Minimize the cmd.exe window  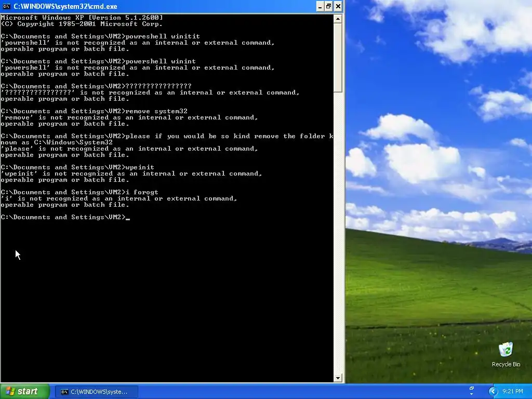pyautogui.click(x=320, y=6)
